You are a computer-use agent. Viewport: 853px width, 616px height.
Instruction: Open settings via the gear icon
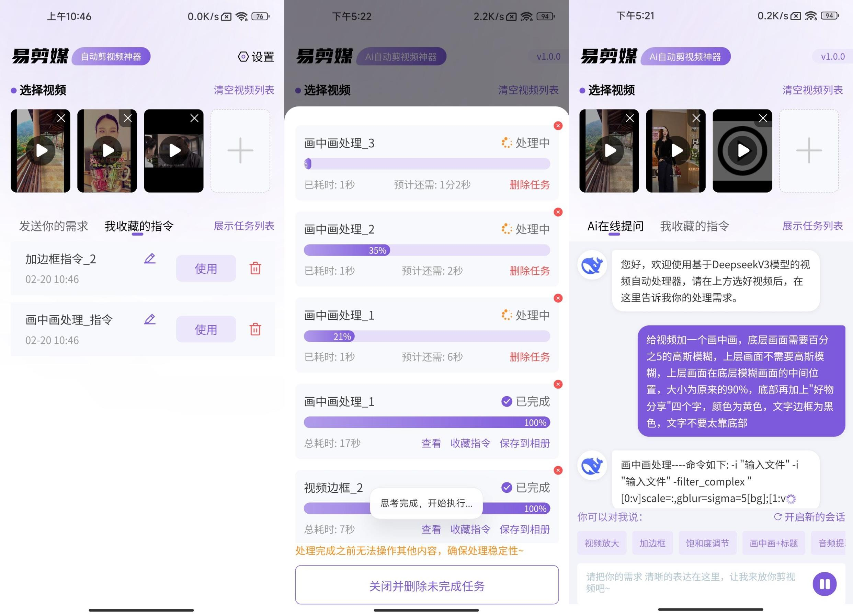[244, 56]
